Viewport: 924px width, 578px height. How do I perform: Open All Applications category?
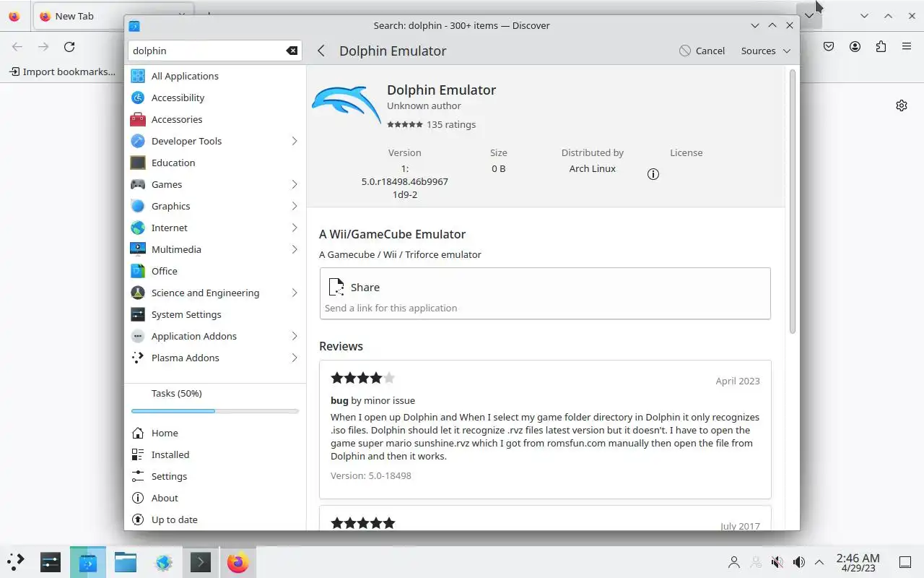[215, 76]
